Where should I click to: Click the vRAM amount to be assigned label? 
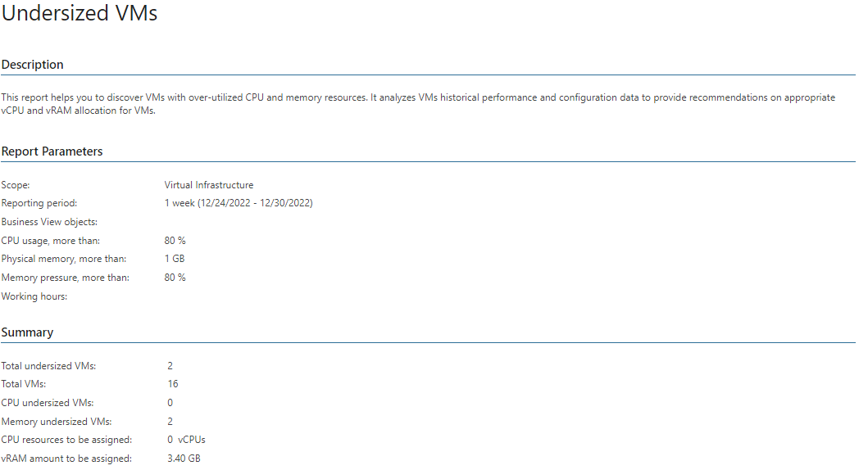[x=66, y=459]
